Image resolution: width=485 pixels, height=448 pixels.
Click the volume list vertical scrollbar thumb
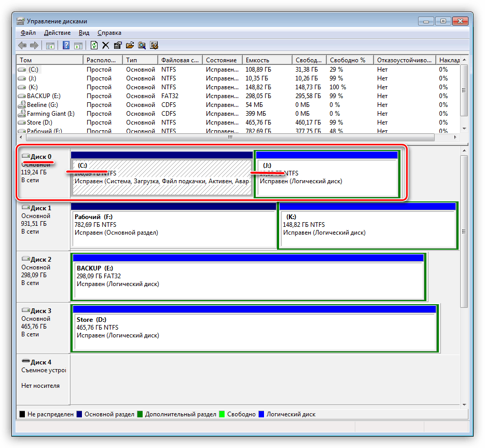[x=464, y=90]
